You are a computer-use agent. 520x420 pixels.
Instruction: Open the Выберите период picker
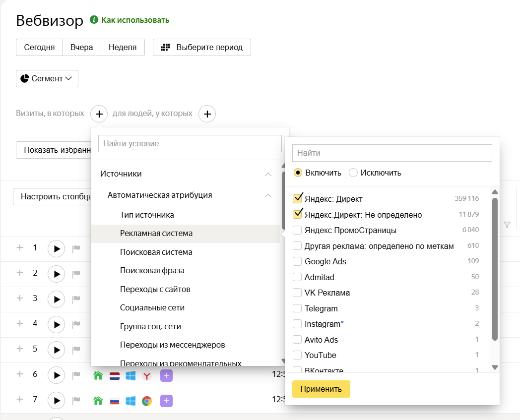[x=201, y=48]
